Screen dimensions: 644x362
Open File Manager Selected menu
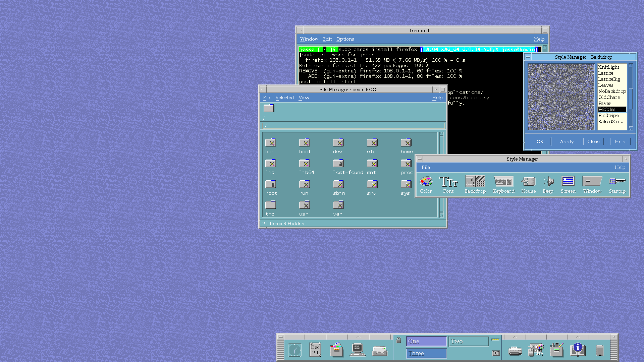[284, 98]
